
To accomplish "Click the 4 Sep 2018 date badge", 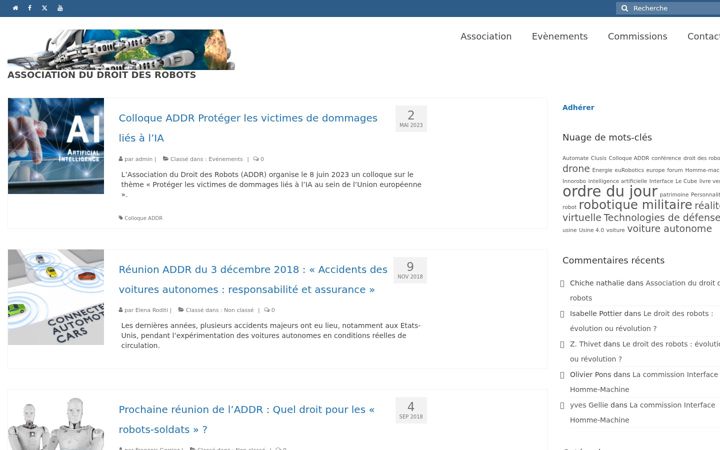I will [411, 410].
